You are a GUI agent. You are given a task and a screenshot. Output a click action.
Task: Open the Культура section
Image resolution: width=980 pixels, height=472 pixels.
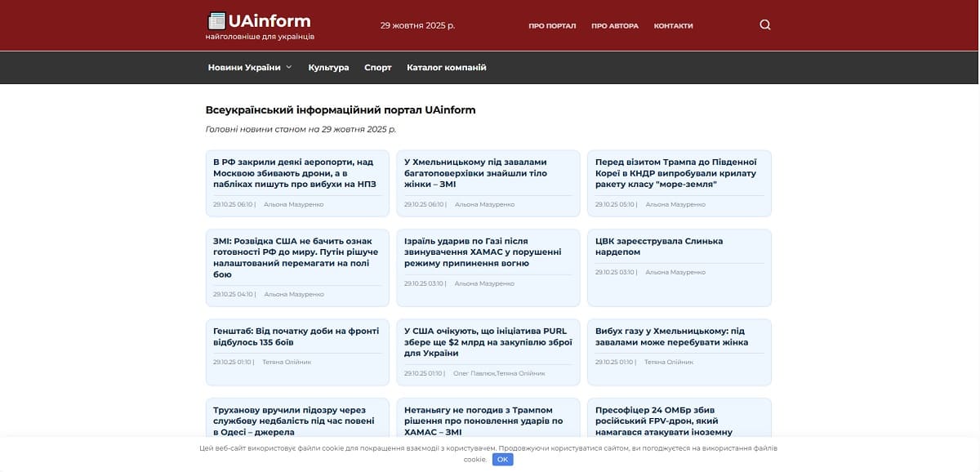click(328, 67)
